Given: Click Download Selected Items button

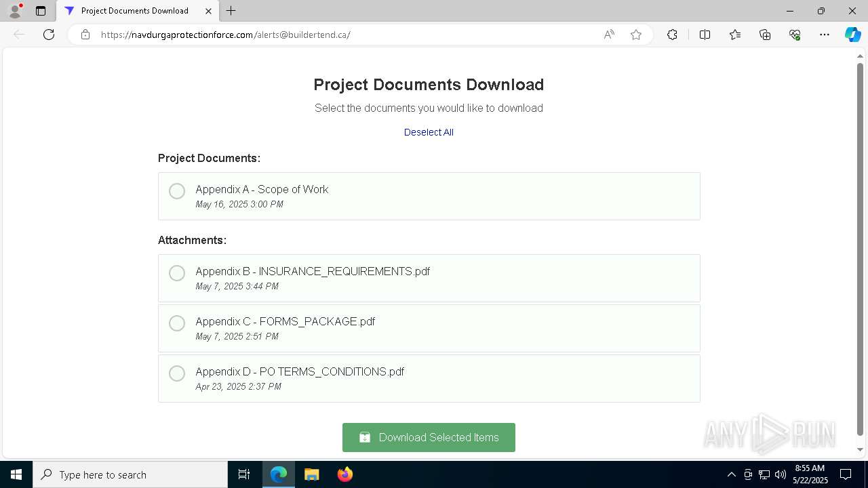Looking at the screenshot, I should tap(429, 437).
